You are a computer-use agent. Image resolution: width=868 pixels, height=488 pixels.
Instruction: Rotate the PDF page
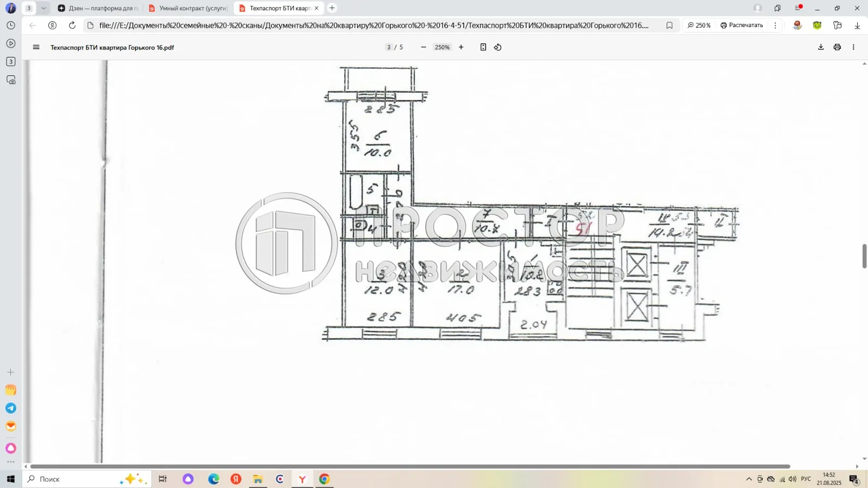(497, 47)
